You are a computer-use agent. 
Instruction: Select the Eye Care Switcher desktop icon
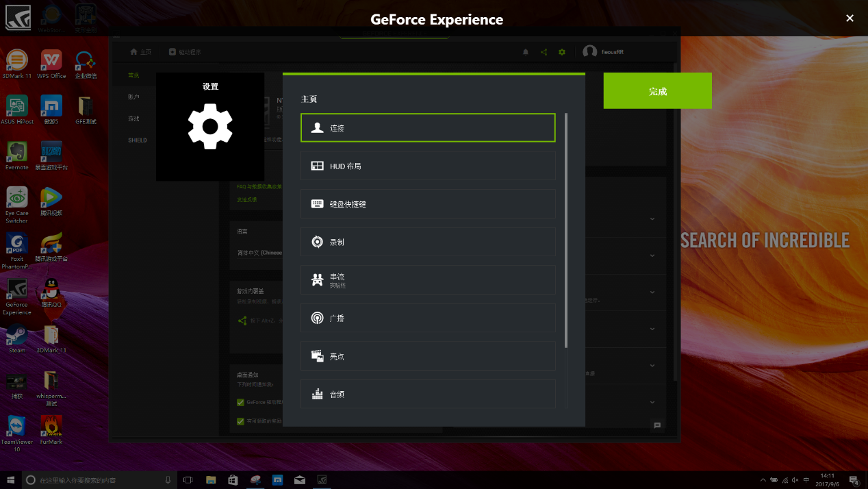(x=17, y=205)
